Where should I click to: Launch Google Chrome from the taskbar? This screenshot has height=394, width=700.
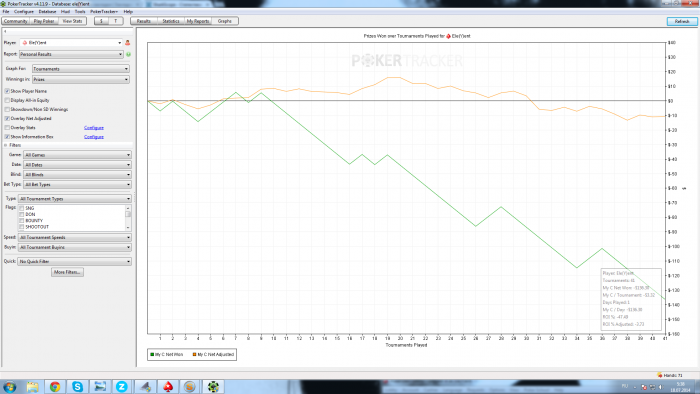pos(55,386)
